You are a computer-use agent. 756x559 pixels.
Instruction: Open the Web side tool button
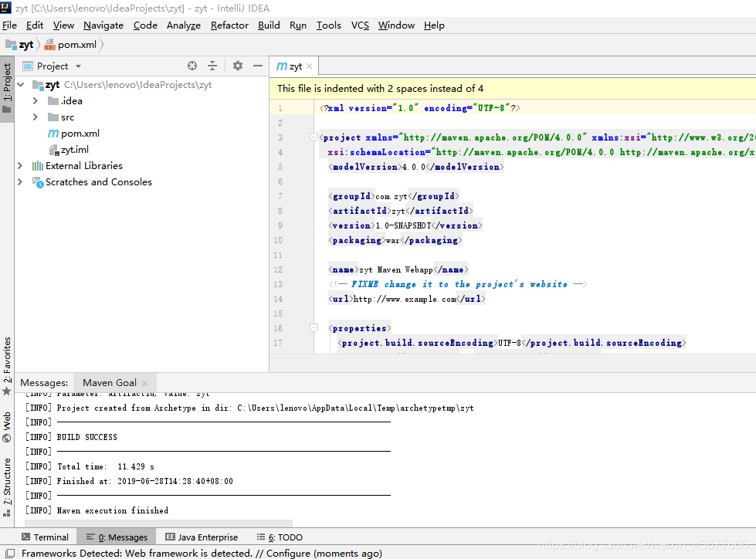pyautogui.click(x=7, y=428)
